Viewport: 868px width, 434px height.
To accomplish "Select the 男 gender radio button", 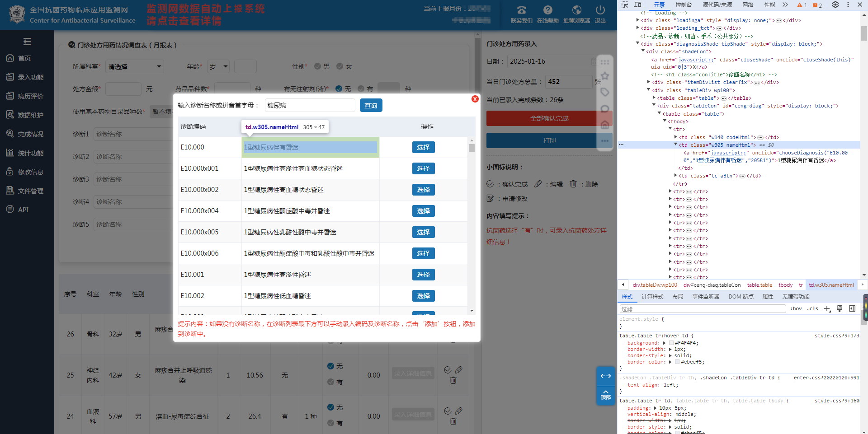I will click(318, 66).
